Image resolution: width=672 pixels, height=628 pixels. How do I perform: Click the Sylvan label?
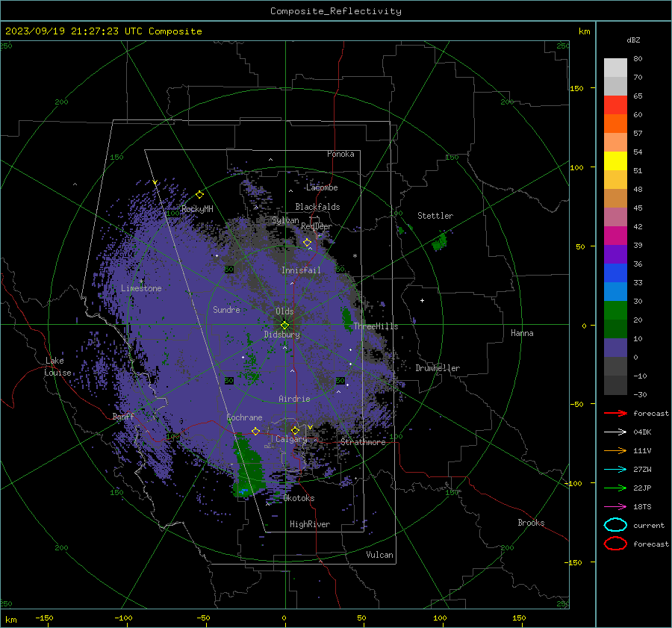coord(285,220)
